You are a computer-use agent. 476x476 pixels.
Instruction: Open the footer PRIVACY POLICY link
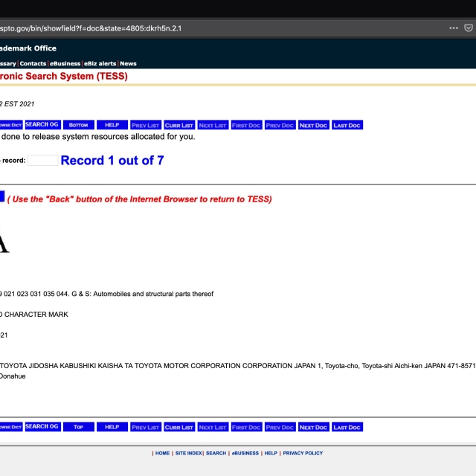[x=303, y=453]
